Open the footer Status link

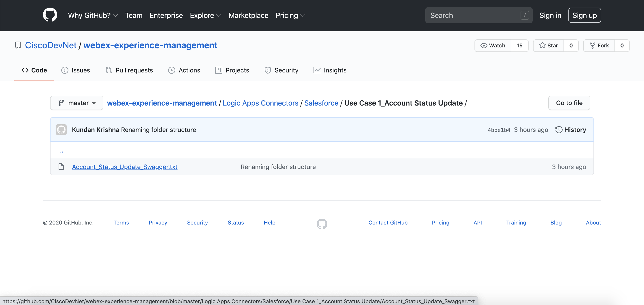pyautogui.click(x=236, y=222)
